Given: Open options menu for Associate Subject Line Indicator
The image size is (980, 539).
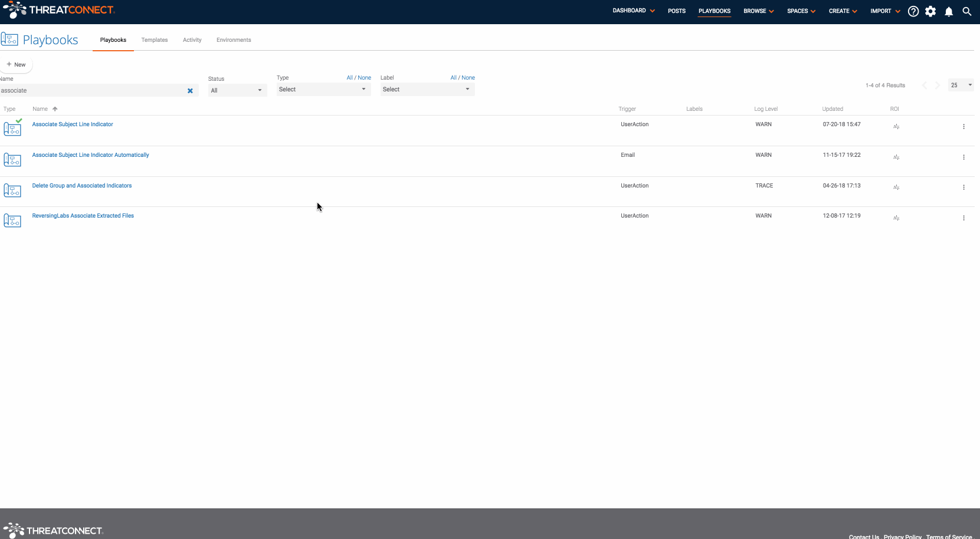Looking at the screenshot, I should (x=963, y=127).
